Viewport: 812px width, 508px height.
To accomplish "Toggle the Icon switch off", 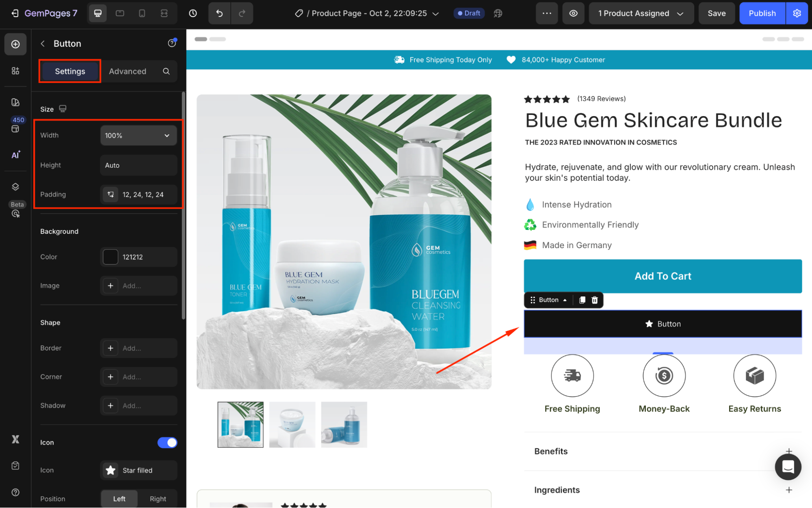I will tap(167, 443).
